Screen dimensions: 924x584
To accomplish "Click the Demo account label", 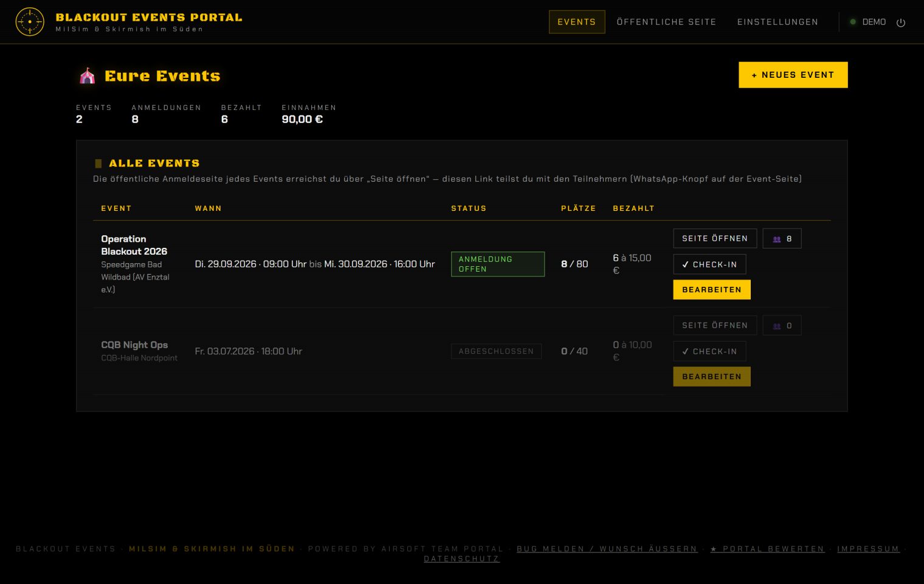I will coord(874,22).
